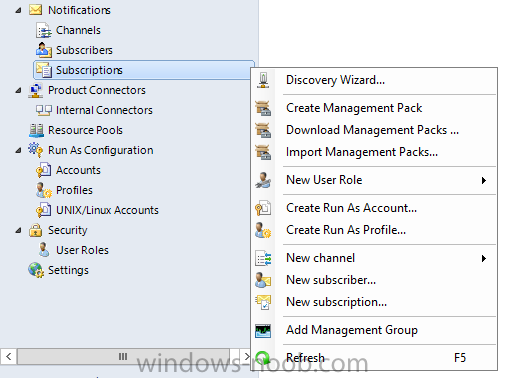This screenshot has width=505, height=378.
Task: Click the green Refresh icon
Action: [263, 358]
